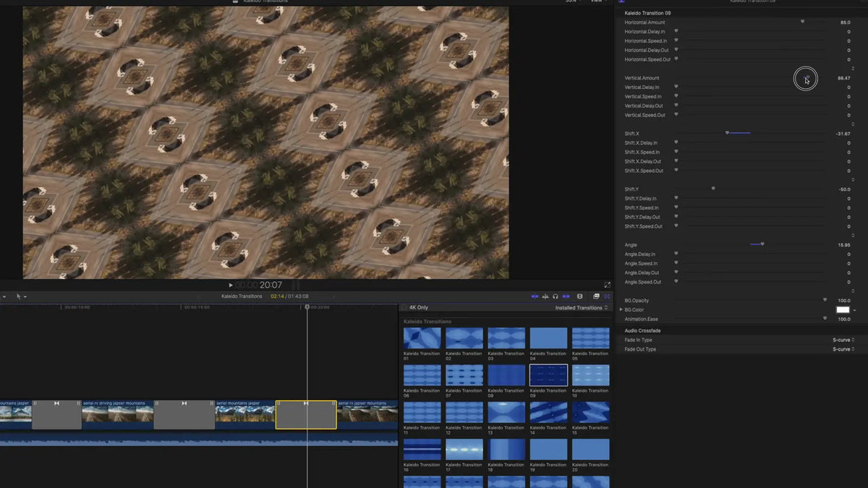Click the Shift.Y.Speed.Out slider handle
The height and width of the screenshot is (488, 868).
[x=676, y=226]
